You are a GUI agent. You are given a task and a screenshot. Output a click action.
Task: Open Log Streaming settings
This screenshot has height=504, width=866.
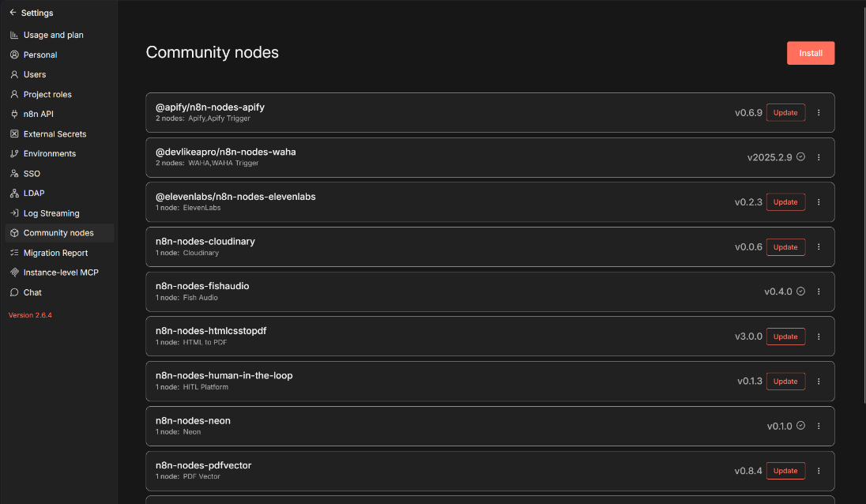pos(59,213)
